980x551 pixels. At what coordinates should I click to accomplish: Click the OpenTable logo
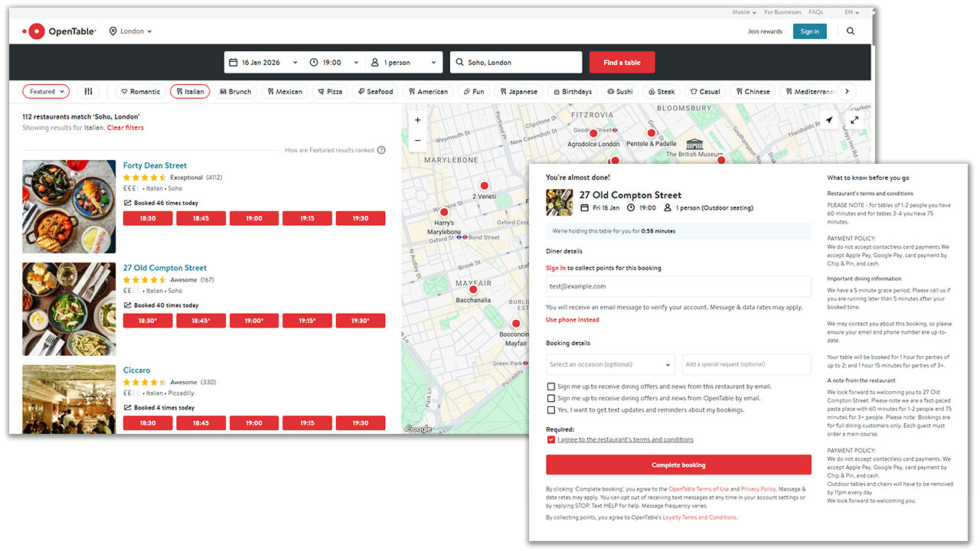tap(59, 31)
